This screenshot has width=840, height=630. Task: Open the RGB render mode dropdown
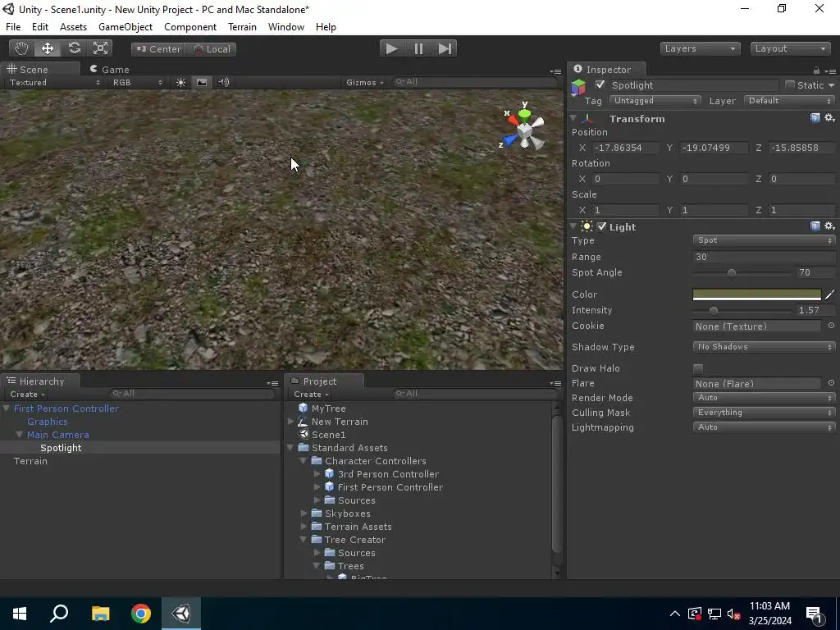click(137, 82)
